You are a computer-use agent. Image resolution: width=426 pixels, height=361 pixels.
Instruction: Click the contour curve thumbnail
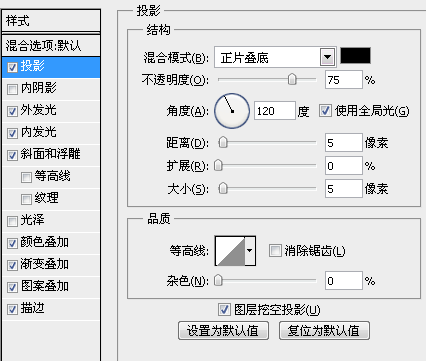pos(230,251)
